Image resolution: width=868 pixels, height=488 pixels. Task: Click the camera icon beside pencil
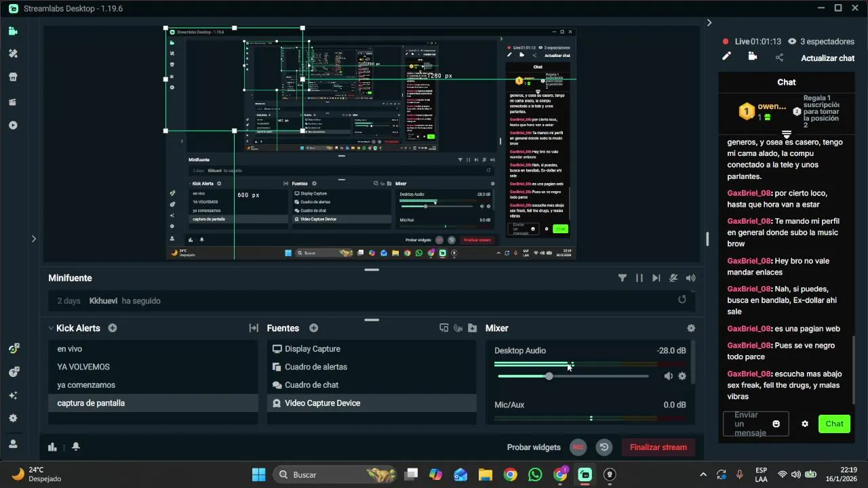click(752, 56)
